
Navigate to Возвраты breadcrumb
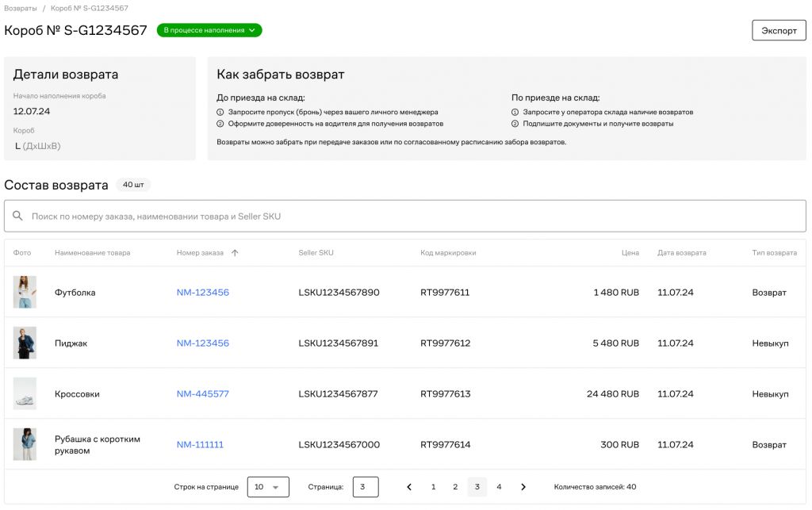[21, 8]
